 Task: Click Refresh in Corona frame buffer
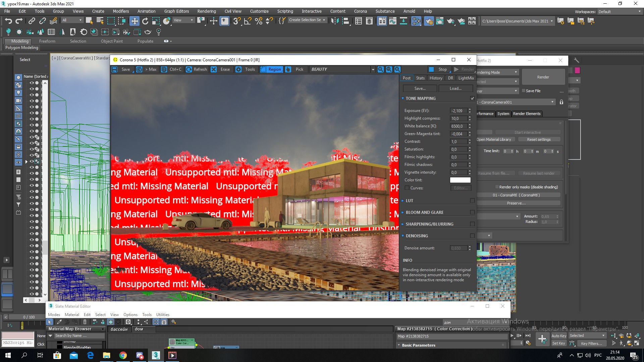(x=197, y=69)
